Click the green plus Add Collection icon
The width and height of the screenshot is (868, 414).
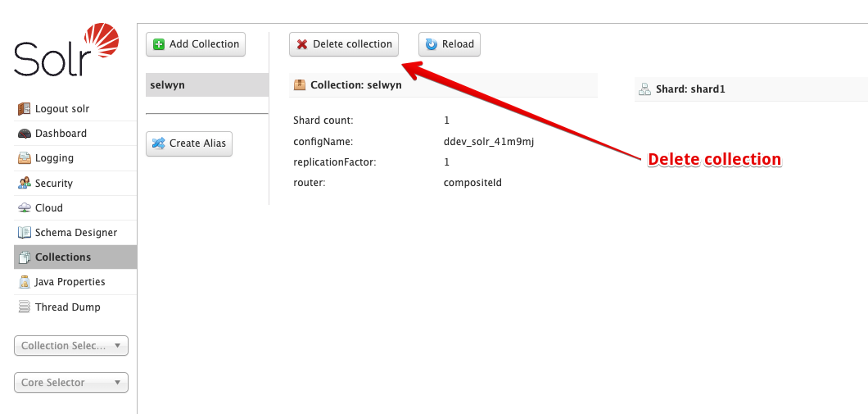pyautogui.click(x=159, y=44)
